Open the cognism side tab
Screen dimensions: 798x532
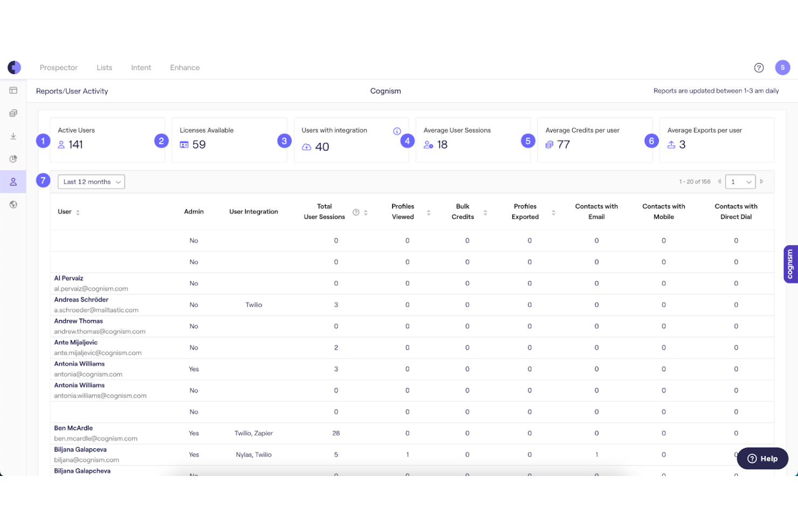(x=790, y=264)
